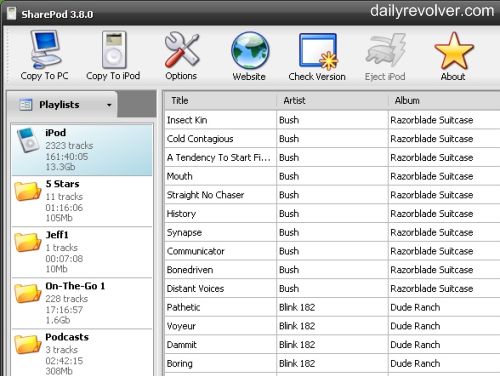
Task: Open the About star icon
Action: coord(454,51)
